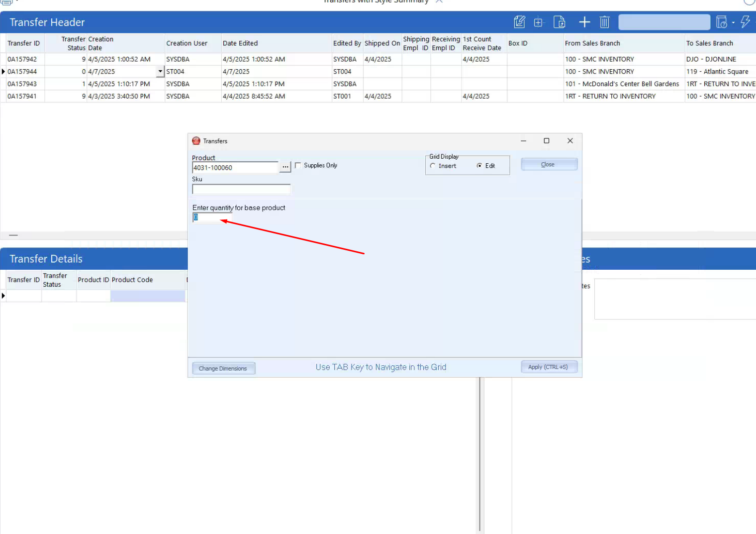Click the expand grid plus-box icon
Viewport: 756px width, 534px height.
(538, 22)
